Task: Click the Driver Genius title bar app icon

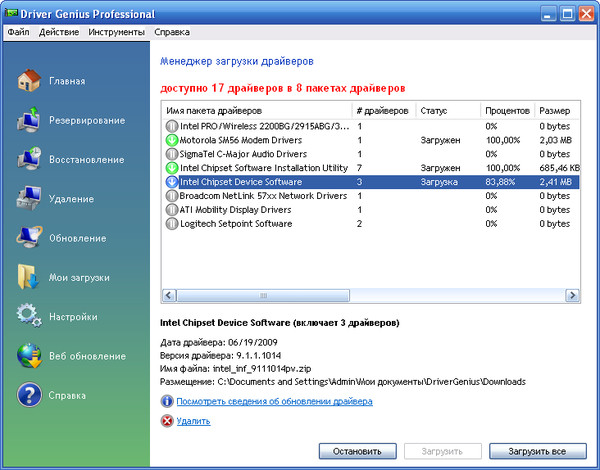Action: click(x=11, y=13)
